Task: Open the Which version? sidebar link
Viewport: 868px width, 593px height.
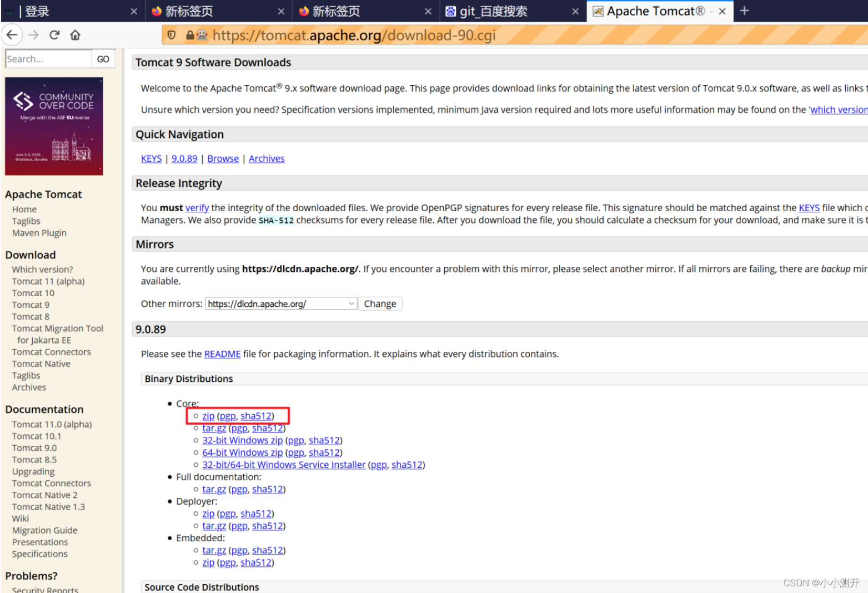Action: [42, 270]
